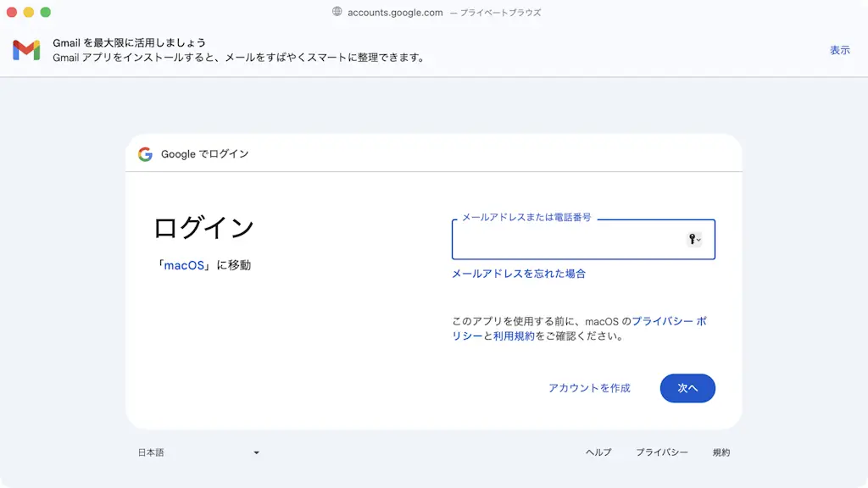Minimize the window with the yellow button

(x=29, y=12)
